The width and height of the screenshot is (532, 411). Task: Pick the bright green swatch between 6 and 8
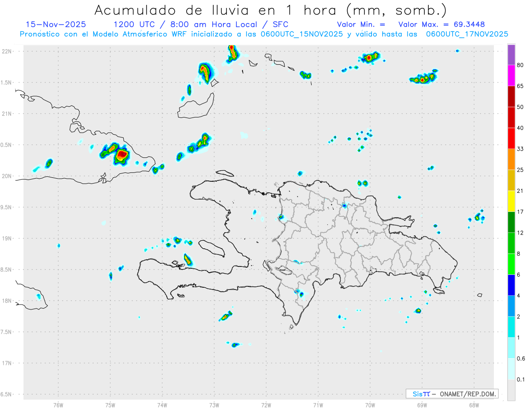click(x=511, y=264)
